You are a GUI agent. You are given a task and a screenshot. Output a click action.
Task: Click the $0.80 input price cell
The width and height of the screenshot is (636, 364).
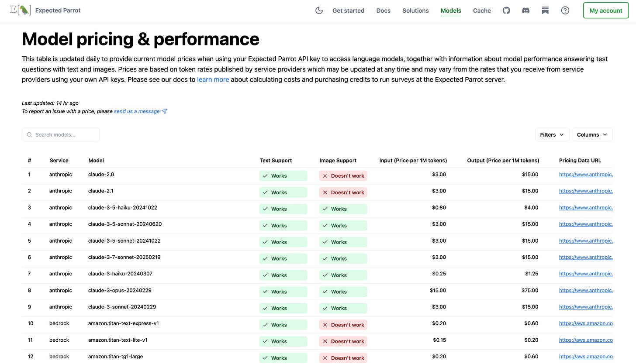pyautogui.click(x=439, y=208)
